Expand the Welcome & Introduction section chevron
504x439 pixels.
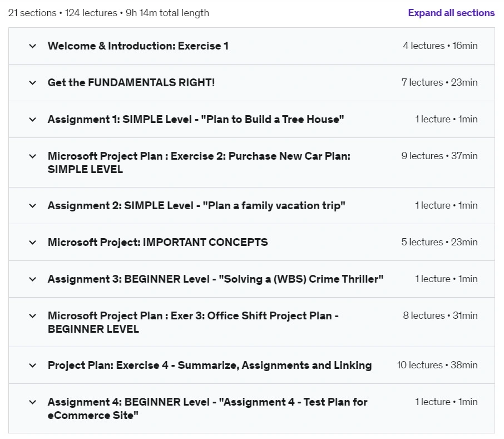click(32, 46)
